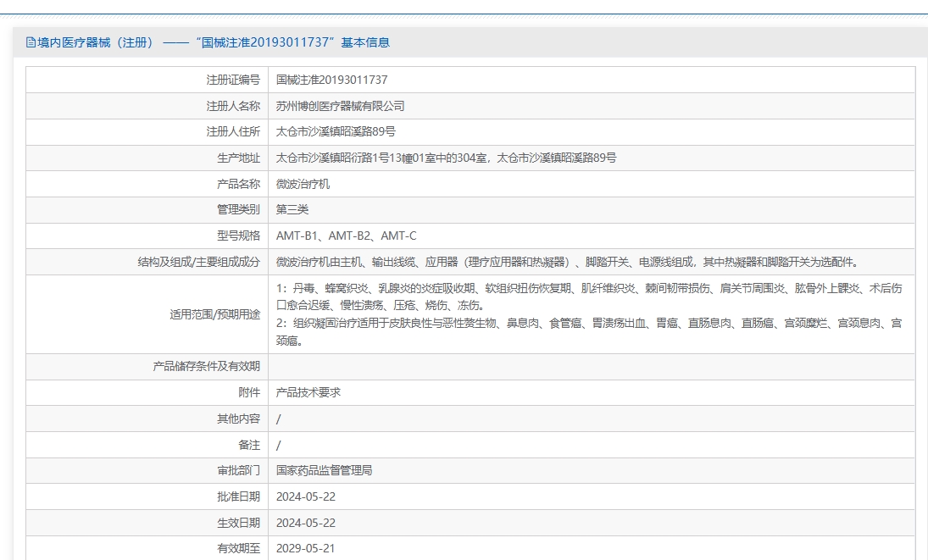Click the document icon beside the header title
928x560 pixels.
[x=31, y=42]
